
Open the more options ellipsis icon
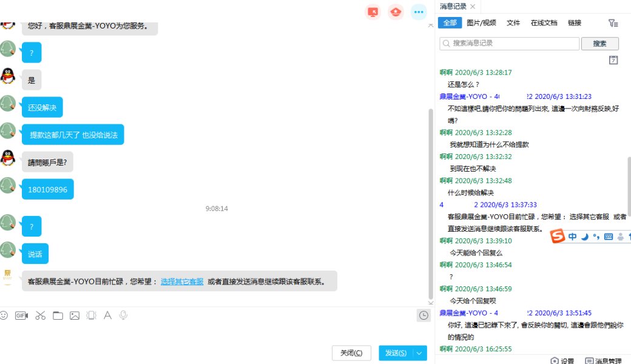click(419, 12)
